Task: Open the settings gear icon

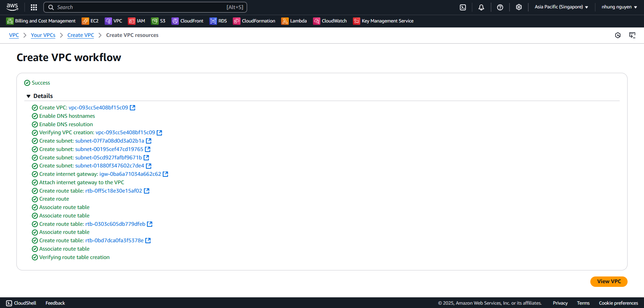Action: (519, 7)
